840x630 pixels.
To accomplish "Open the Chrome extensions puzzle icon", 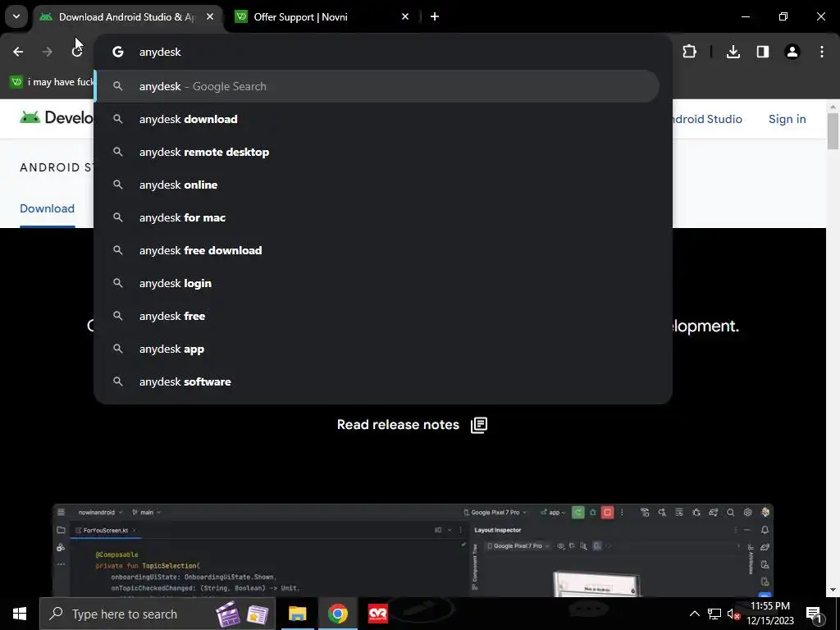I will (689, 52).
